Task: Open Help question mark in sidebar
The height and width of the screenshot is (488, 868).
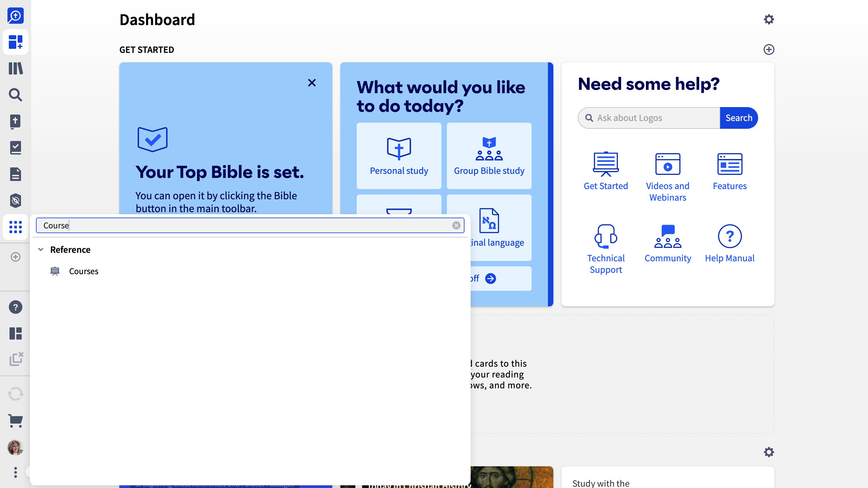Action: click(15, 307)
